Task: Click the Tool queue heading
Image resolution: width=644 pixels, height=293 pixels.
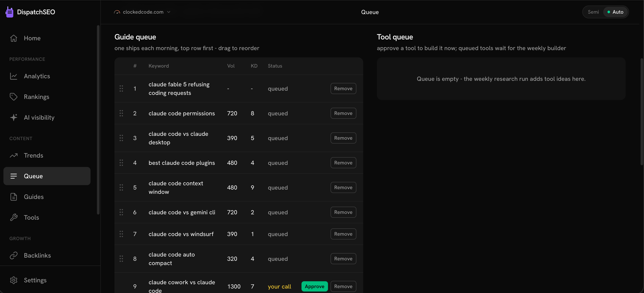Action: (x=395, y=37)
